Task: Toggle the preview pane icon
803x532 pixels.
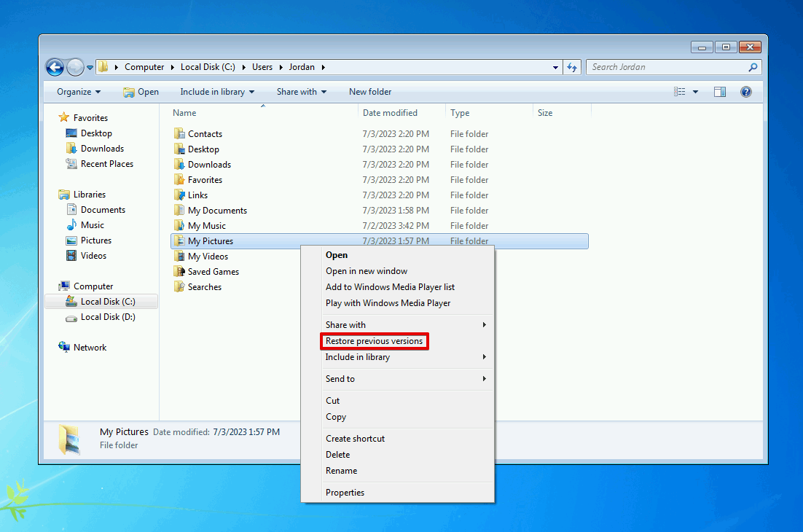Action: (x=719, y=92)
